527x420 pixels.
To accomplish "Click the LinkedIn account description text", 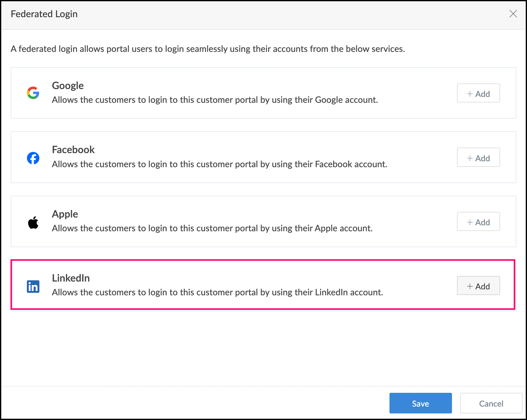I will pos(217,292).
